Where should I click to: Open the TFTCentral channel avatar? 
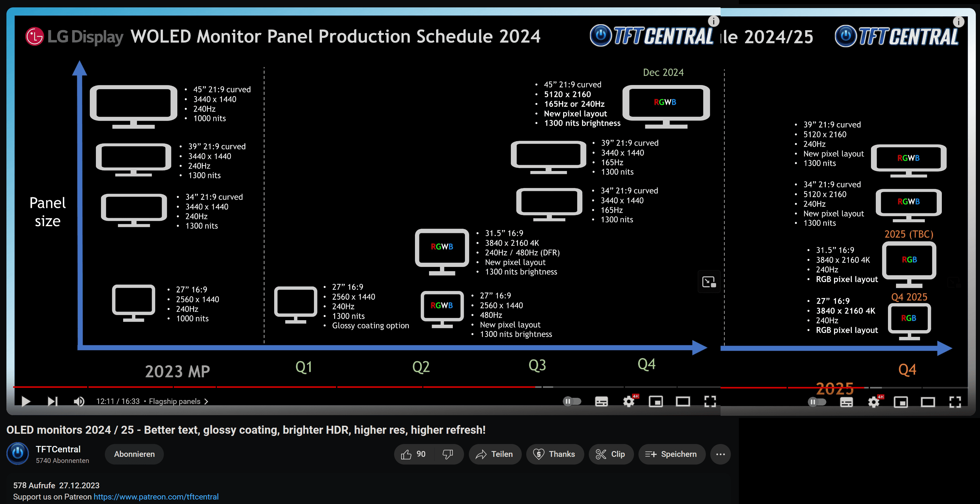click(18, 454)
